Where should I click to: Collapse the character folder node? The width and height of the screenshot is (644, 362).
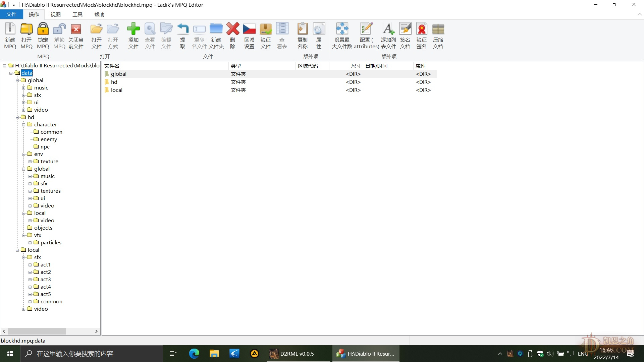pyautogui.click(x=23, y=125)
